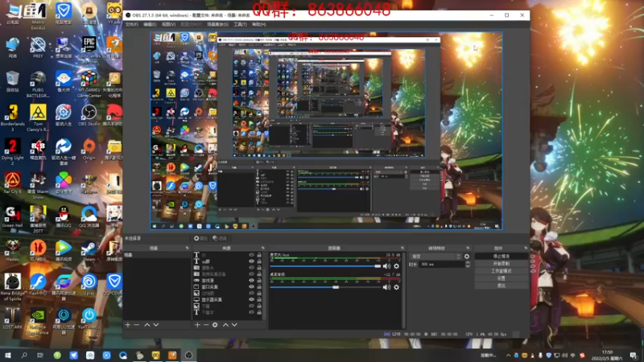Open PUBG BATTLEGROUNDS desktop shortcut
Image resolution: width=644 pixels, height=362 pixels.
coord(38,84)
